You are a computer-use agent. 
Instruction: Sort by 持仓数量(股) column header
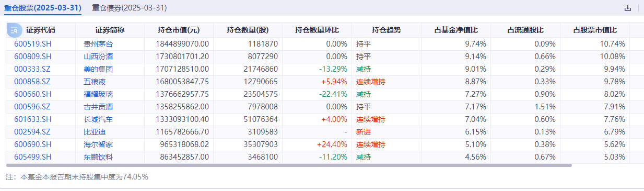tap(248, 30)
